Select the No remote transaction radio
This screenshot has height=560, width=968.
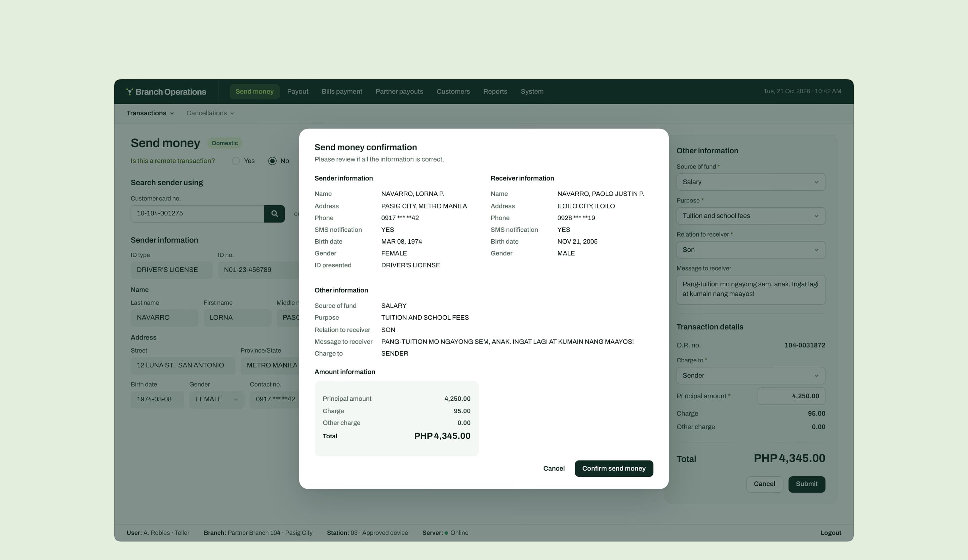pos(272,161)
